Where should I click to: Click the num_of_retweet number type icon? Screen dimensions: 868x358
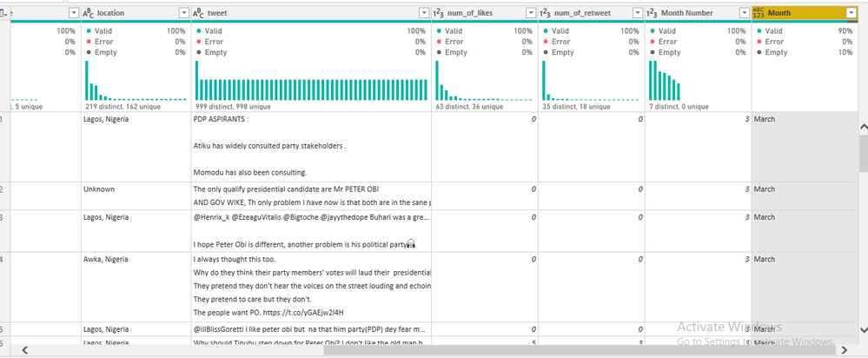(x=546, y=13)
